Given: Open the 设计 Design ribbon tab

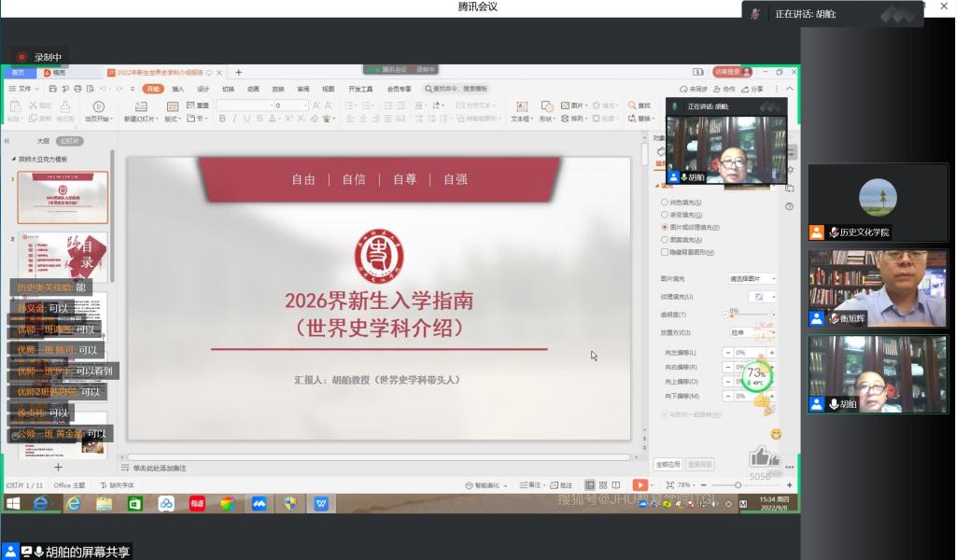Looking at the screenshot, I should [x=203, y=89].
